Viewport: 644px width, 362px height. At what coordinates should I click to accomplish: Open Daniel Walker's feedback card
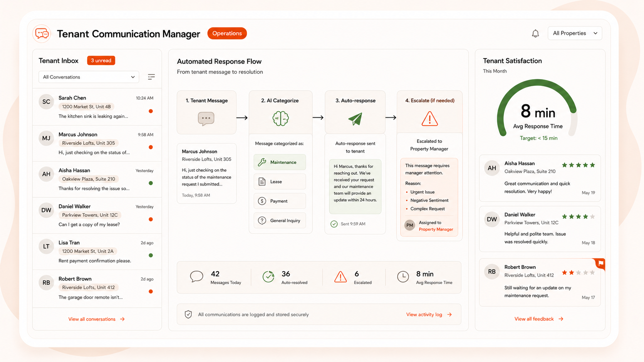(x=540, y=229)
